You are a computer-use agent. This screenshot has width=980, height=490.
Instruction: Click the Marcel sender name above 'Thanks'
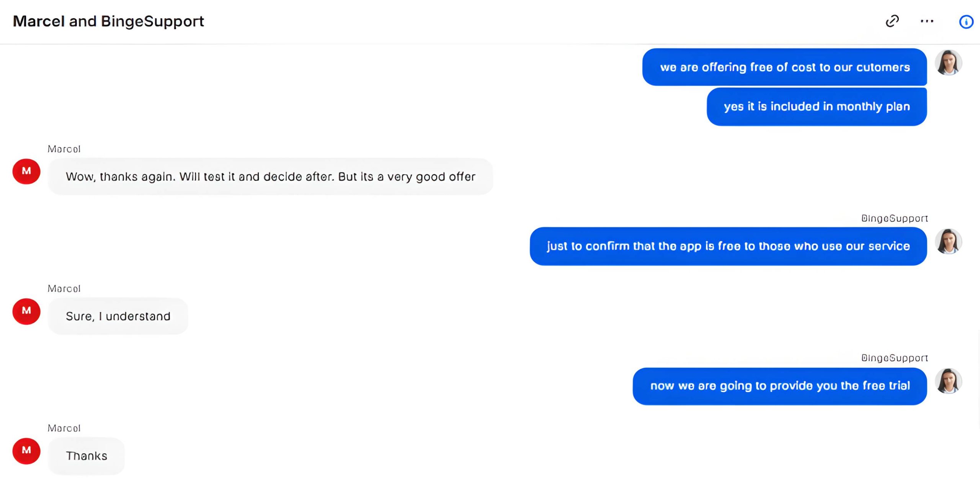(64, 428)
